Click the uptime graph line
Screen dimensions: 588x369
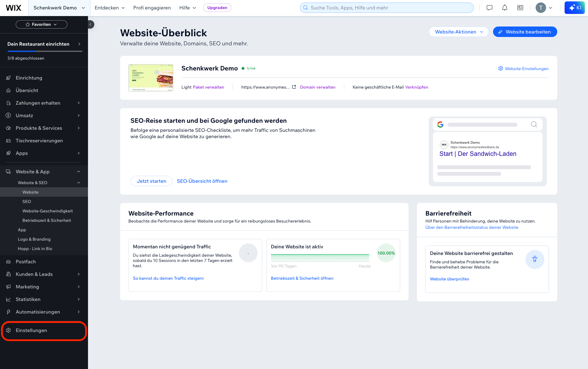click(320, 258)
